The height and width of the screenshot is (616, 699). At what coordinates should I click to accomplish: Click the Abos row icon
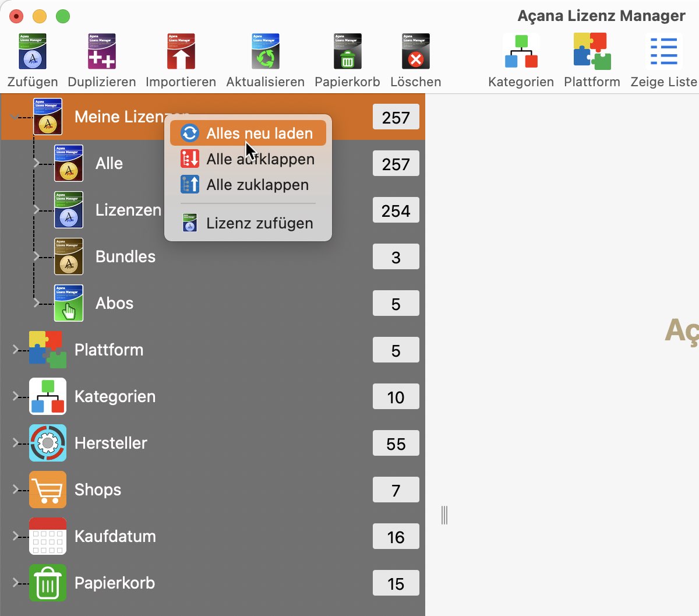[x=69, y=303]
